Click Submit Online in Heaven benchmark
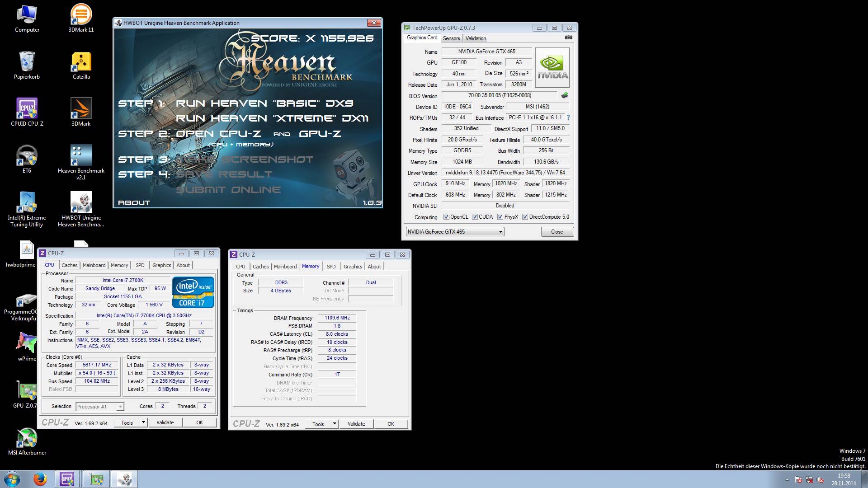Viewport: 868px width, 488px height. (228, 190)
